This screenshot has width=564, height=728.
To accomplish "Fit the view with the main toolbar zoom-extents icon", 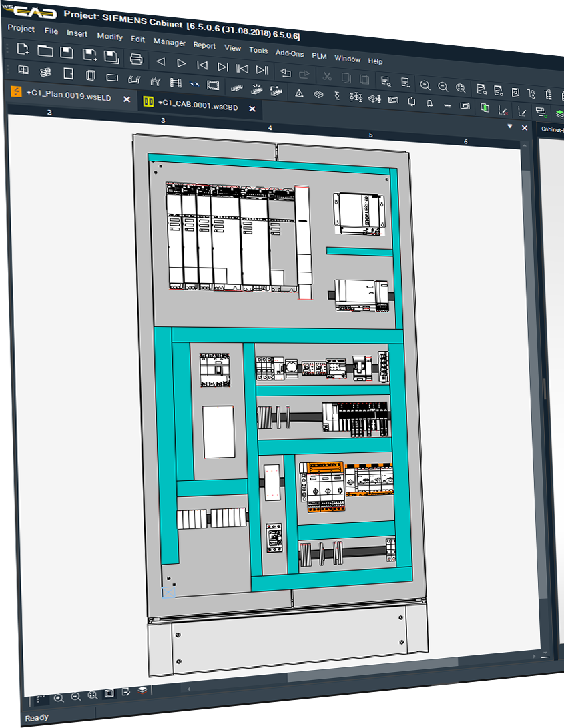I will (x=461, y=88).
